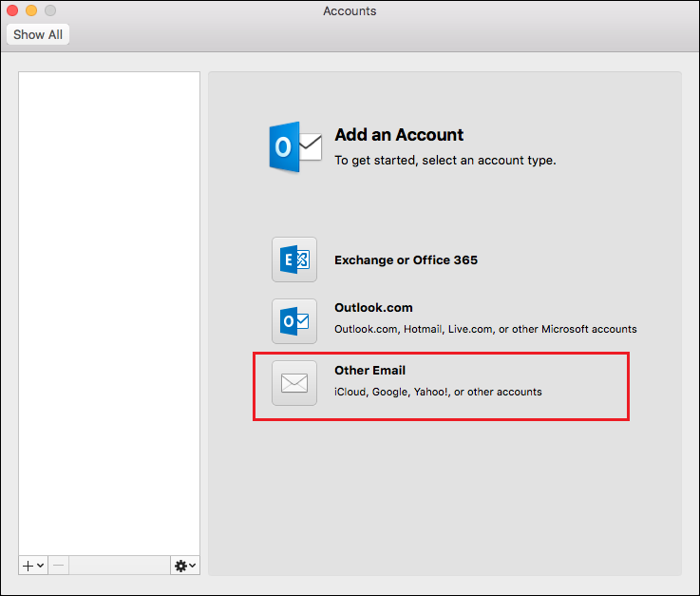The height and width of the screenshot is (596, 700).
Task: Open the plus add-account dropdown
Action: point(33,566)
